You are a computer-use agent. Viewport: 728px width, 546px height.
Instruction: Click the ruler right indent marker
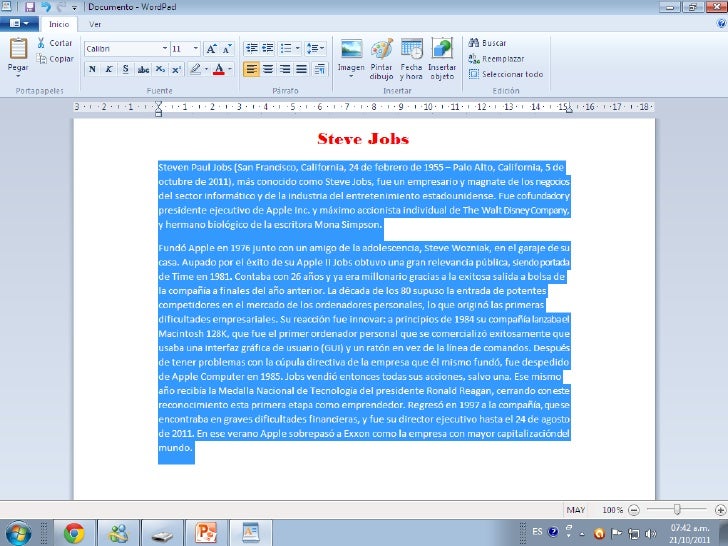pos(569,109)
